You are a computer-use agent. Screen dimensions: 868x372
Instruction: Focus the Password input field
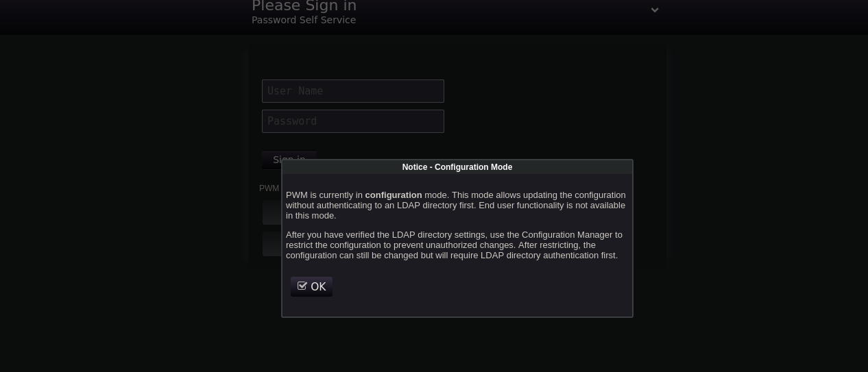click(352, 121)
